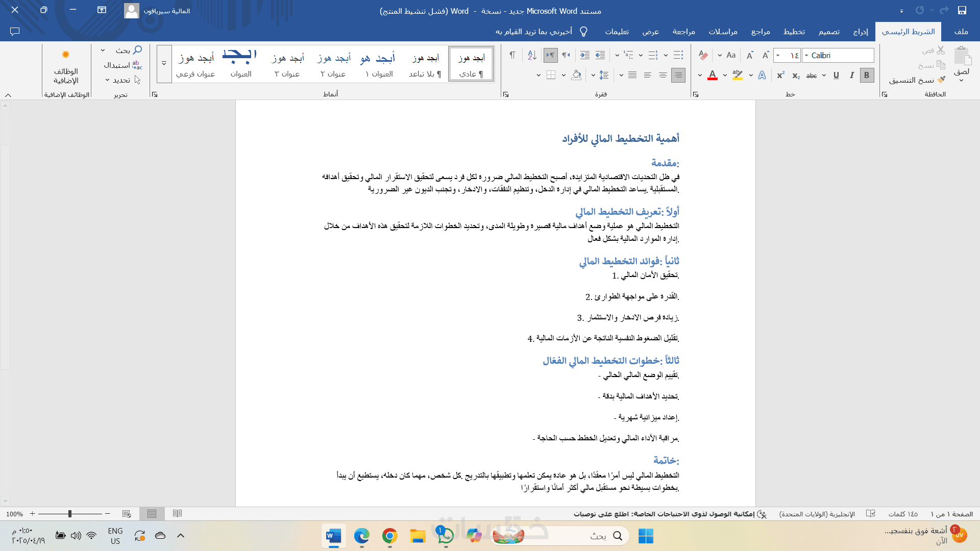Click the Clear All Formatting eraser icon

pyautogui.click(x=703, y=55)
